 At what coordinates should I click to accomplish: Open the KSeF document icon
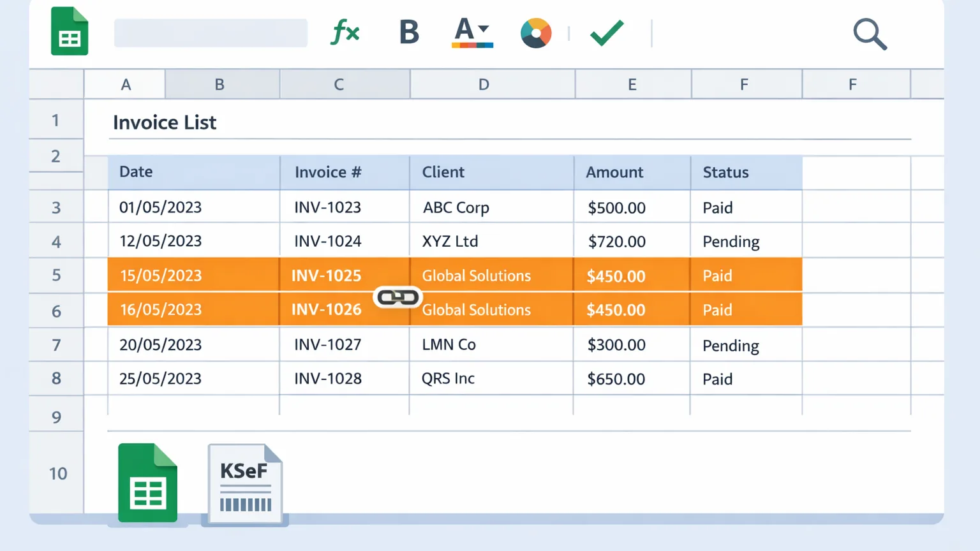pyautogui.click(x=246, y=484)
